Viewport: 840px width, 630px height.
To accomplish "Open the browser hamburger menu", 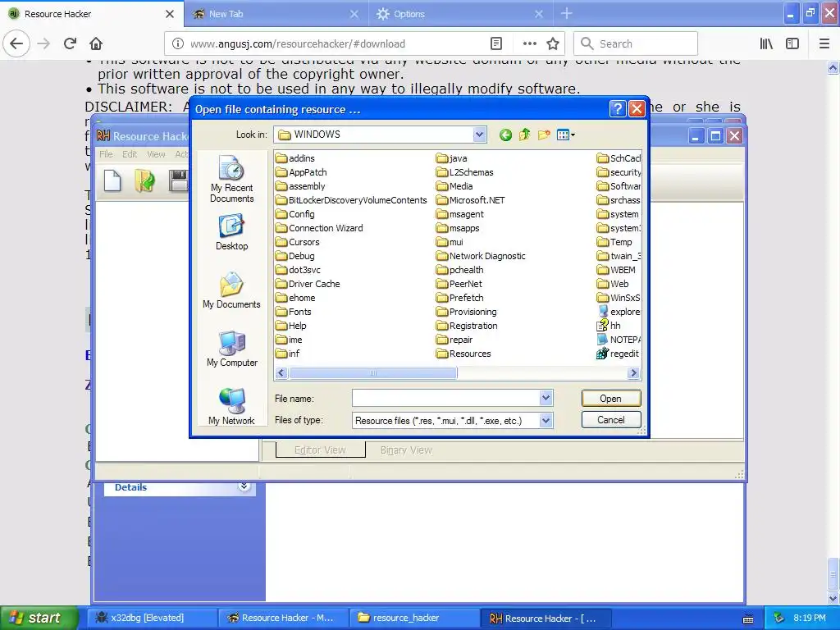I will [x=824, y=43].
